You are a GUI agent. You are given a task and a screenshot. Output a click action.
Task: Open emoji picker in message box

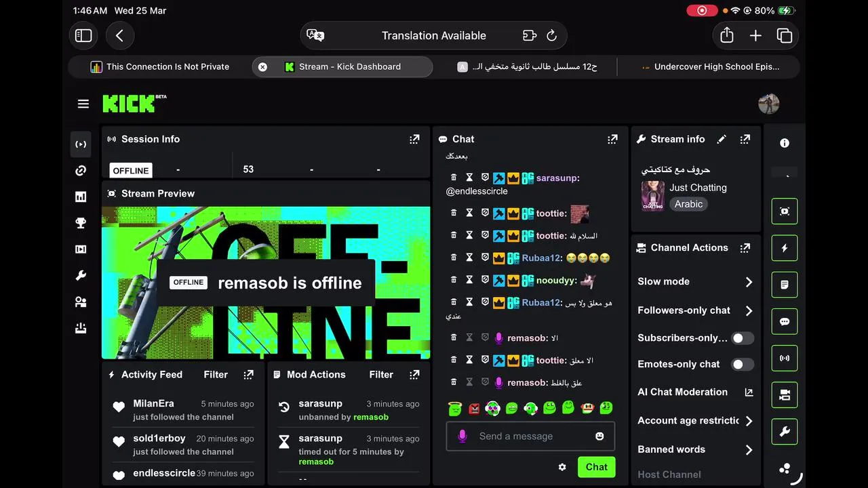coord(599,436)
